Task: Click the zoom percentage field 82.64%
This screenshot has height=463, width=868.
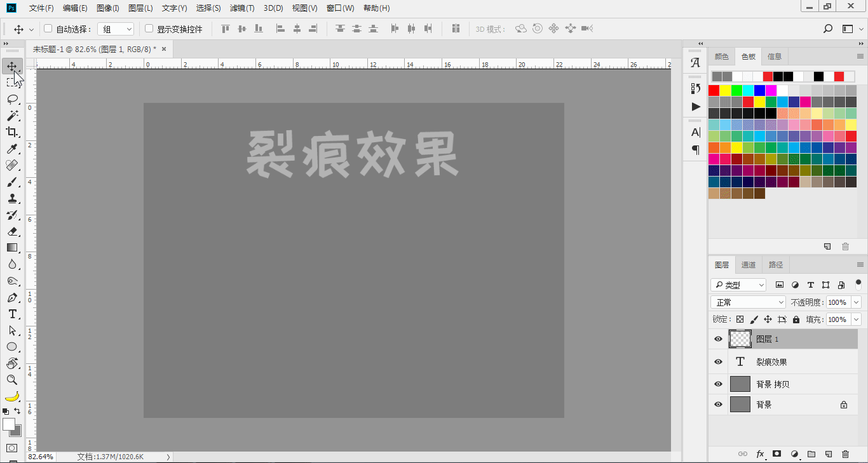Action: [41, 457]
